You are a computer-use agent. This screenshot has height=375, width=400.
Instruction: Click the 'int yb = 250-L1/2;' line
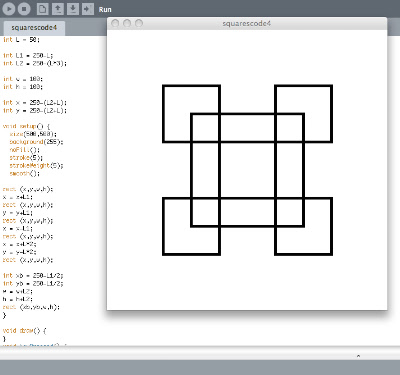[x=33, y=283]
